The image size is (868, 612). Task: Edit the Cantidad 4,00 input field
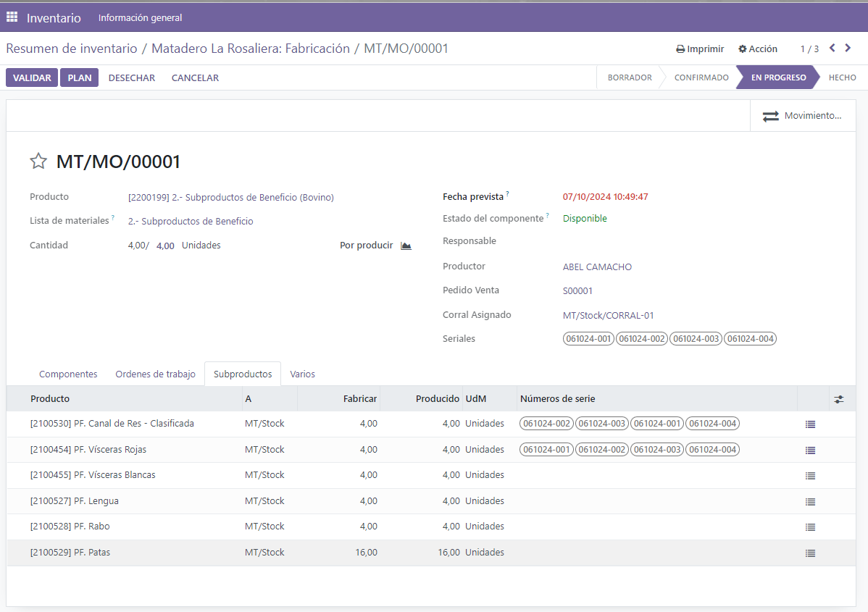[165, 246]
